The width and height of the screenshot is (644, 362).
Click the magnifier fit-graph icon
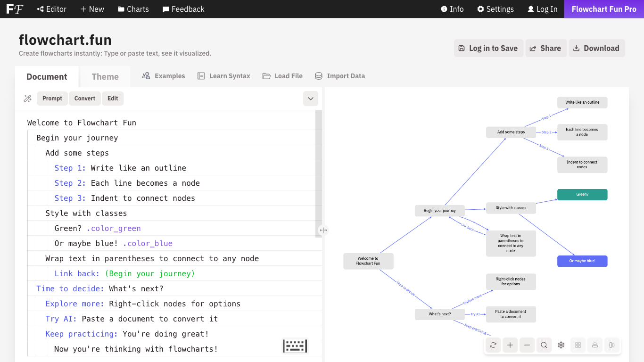point(544,345)
